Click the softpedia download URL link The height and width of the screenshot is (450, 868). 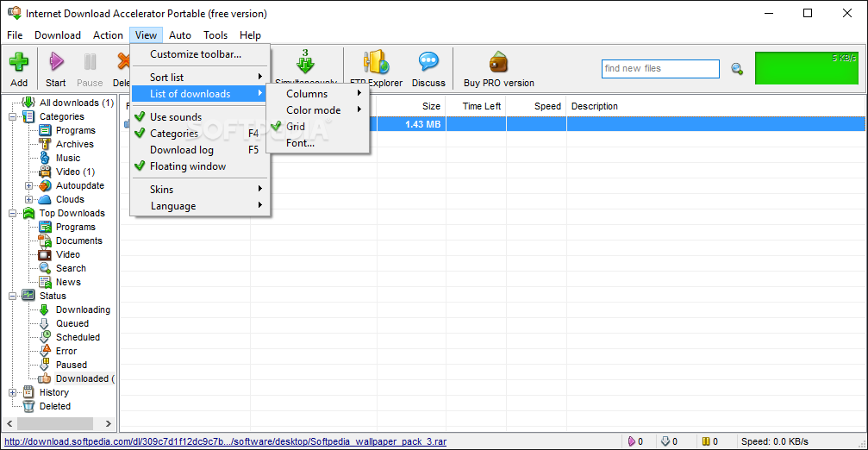click(225, 441)
